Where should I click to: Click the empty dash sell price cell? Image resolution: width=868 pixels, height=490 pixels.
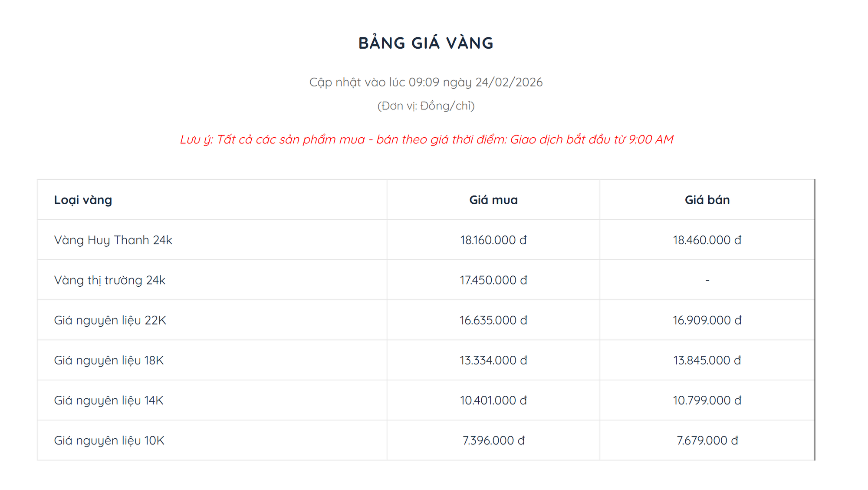(707, 280)
